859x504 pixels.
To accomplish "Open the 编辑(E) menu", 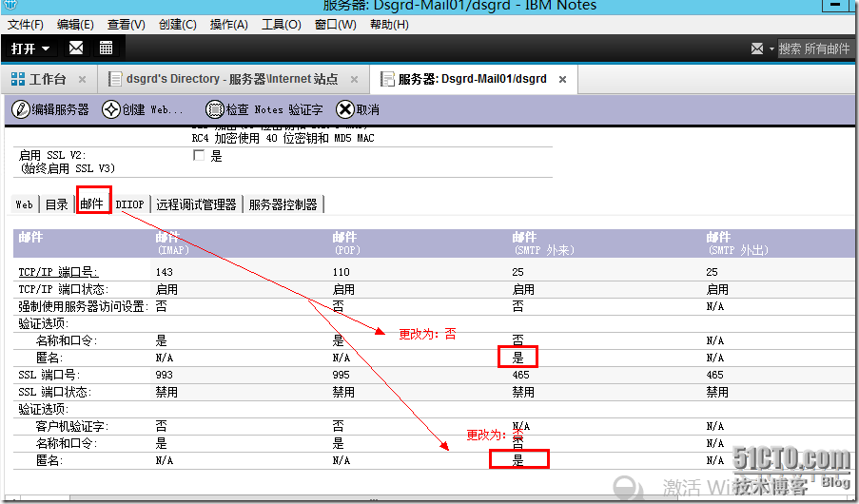I will (x=75, y=25).
